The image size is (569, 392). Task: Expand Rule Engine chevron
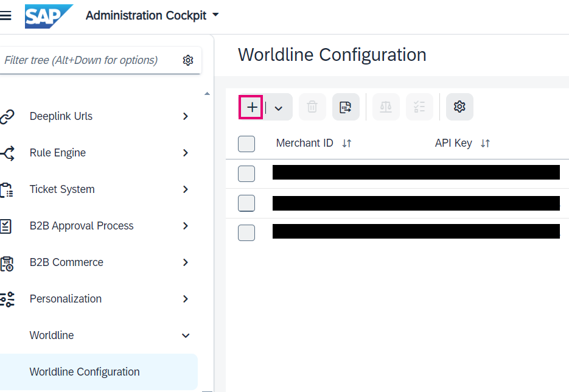[x=186, y=153]
